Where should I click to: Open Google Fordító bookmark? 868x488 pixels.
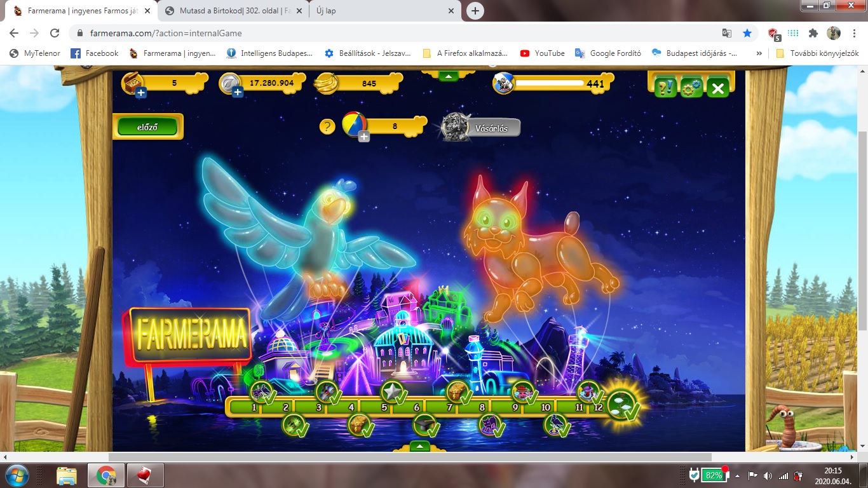pos(608,53)
